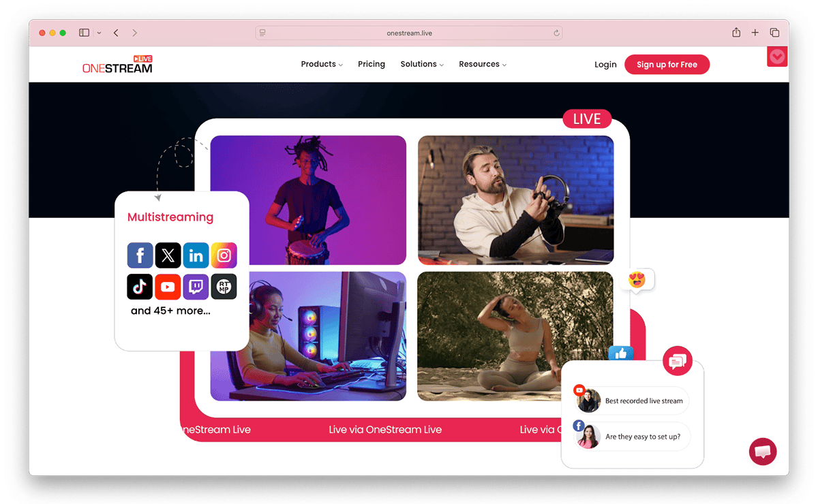Screen dimensions: 818x504
Task: Open a new tab with plus icon
Action: tap(755, 33)
